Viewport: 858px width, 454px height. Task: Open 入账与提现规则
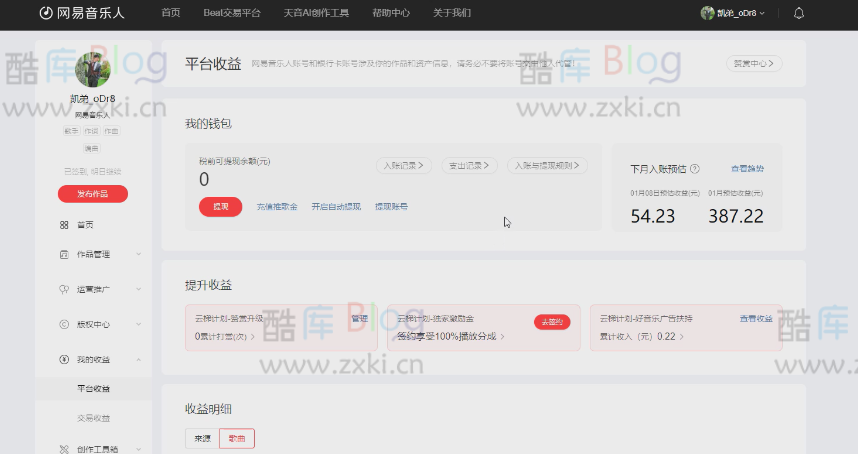[547, 166]
